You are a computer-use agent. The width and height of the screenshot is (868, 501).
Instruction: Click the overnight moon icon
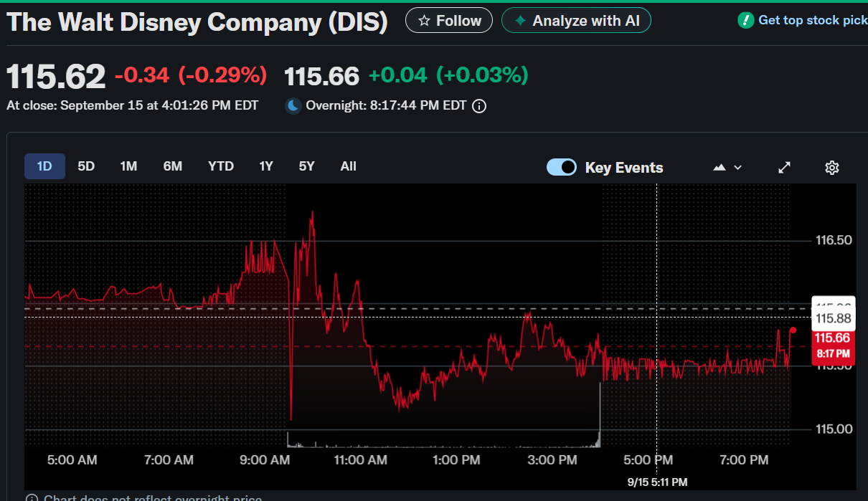click(x=293, y=106)
